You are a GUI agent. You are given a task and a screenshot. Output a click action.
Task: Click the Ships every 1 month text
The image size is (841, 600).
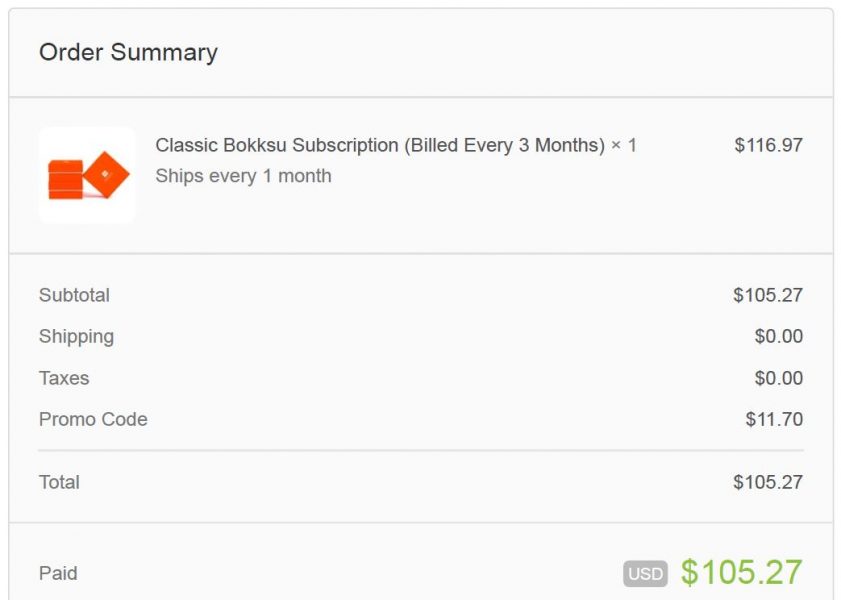(244, 176)
